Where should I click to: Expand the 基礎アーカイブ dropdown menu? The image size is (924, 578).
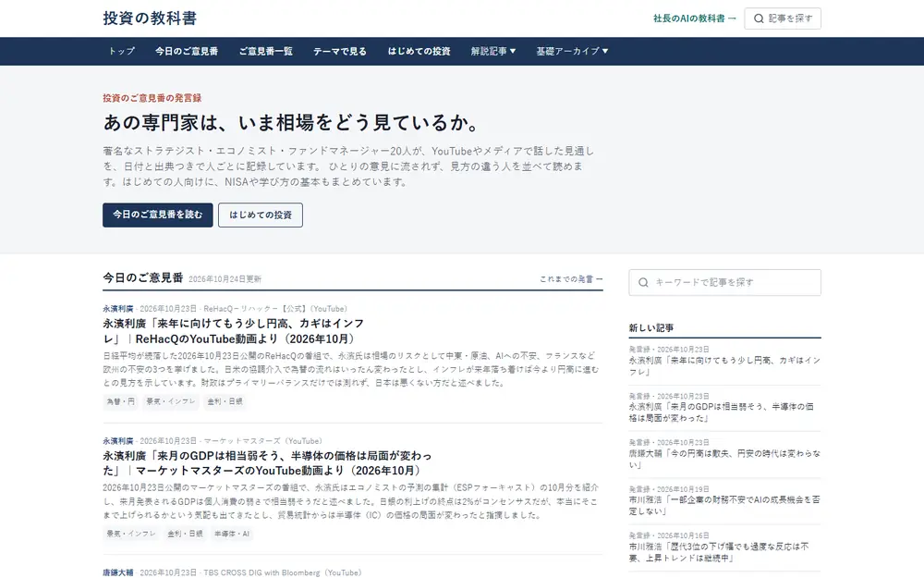(572, 51)
